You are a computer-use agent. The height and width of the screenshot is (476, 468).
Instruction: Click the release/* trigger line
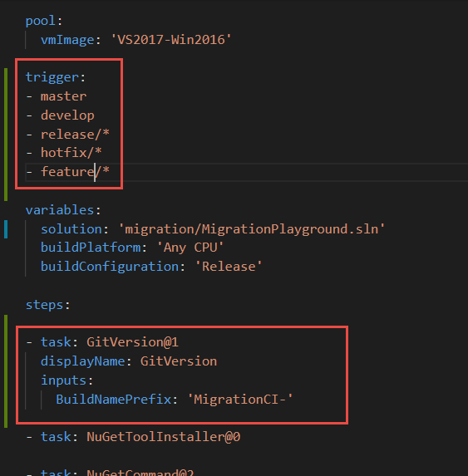coord(75,135)
